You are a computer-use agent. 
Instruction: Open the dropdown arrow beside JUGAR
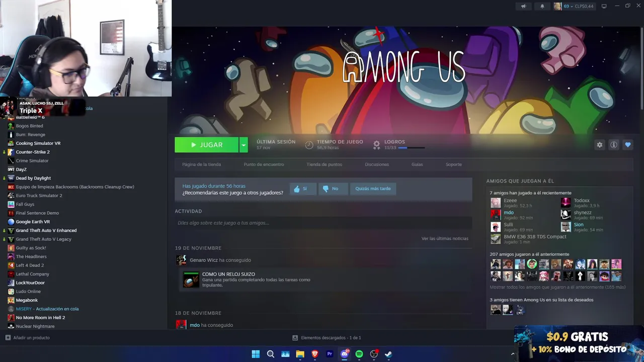coord(244,145)
